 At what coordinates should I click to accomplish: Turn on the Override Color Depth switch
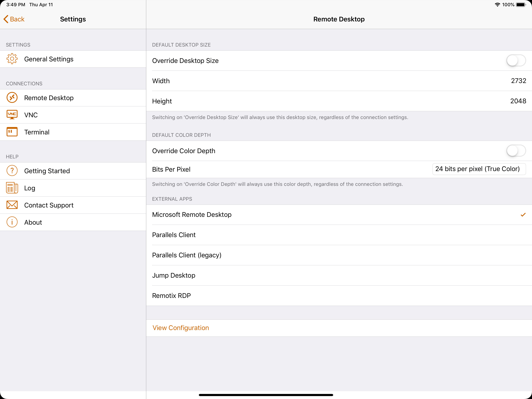coord(516,151)
